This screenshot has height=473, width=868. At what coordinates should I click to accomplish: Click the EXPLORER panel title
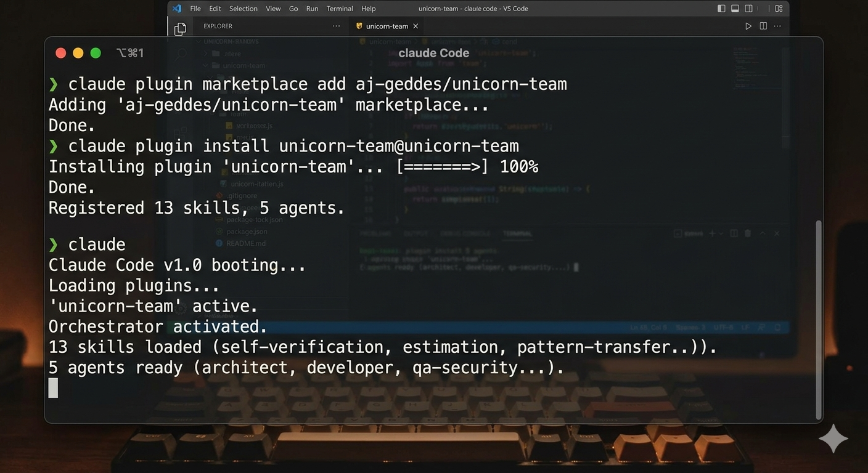point(218,26)
